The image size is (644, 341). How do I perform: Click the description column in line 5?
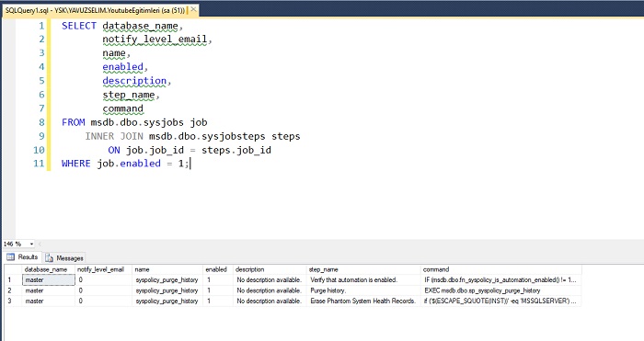pyautogui.click(x=134, y=81)
